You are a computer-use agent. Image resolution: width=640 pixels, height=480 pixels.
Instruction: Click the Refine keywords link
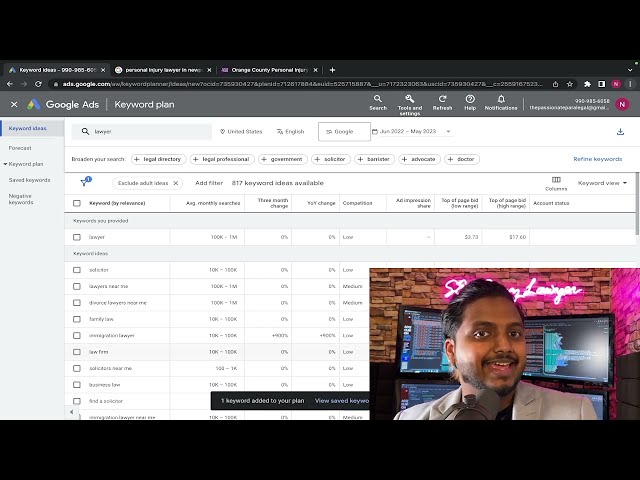598,159
